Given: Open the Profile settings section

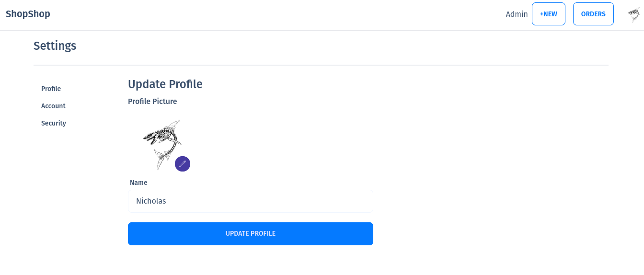Looking at the screenshot, I should 51,89.
